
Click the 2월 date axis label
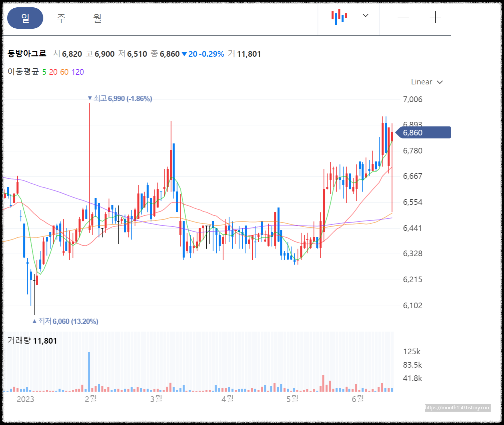point(91,399)
